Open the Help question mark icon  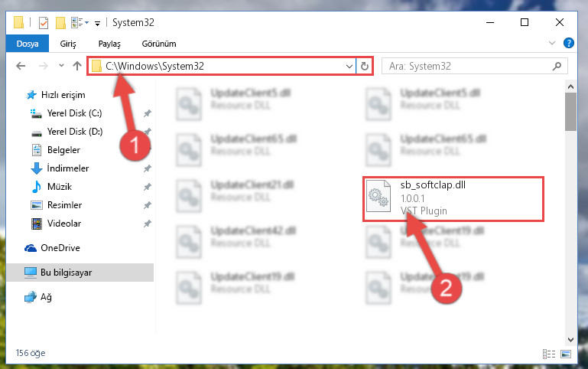coord(568,43)
